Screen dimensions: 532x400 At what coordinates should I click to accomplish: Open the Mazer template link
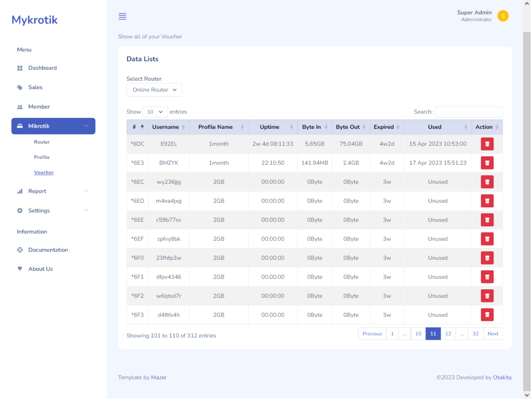pos(159,377)
